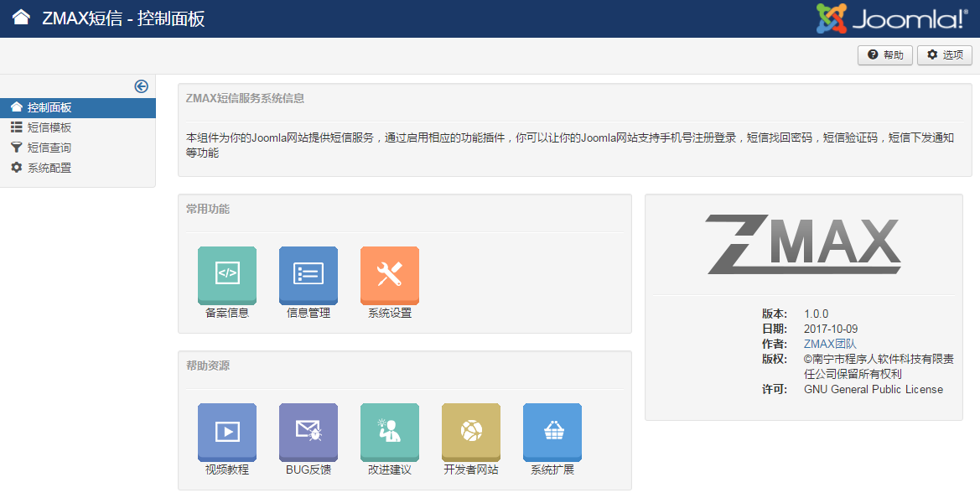Click the home icon in header
The height and width of the screenshot is (498, 980).
tap(21, 17)
